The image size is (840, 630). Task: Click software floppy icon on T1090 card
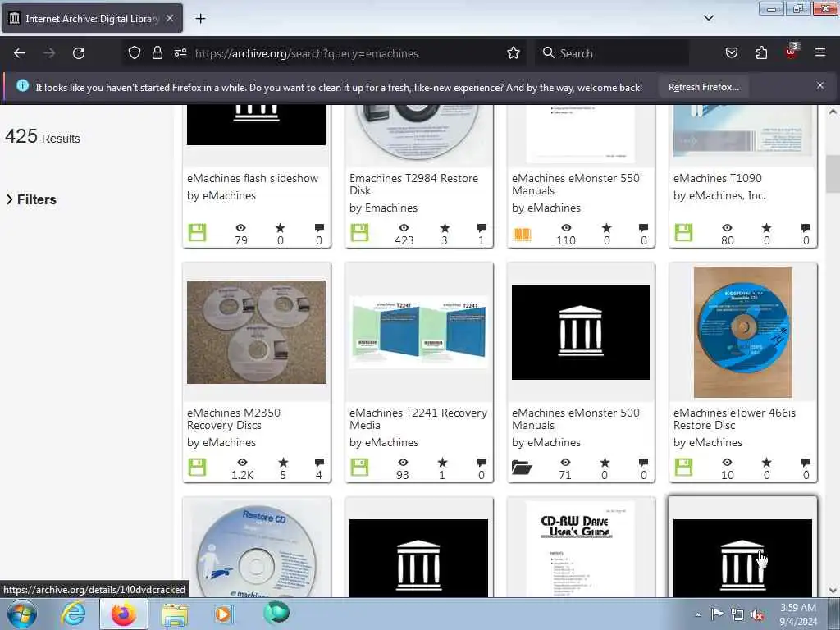click(683, 232)
